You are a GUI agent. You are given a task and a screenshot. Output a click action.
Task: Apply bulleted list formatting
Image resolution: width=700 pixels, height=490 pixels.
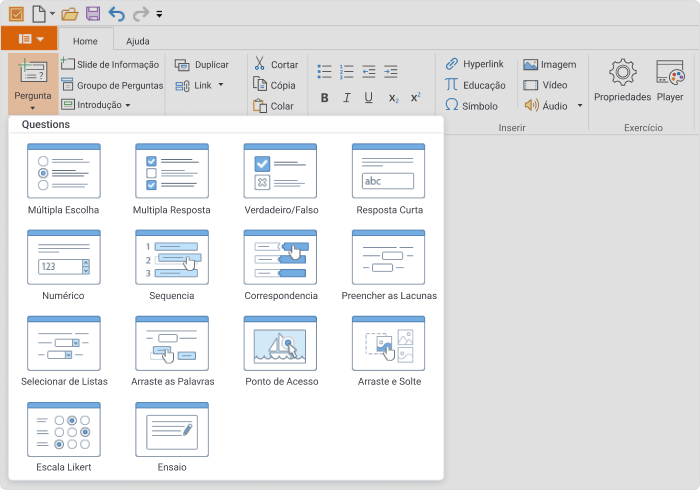pyautogui.click(x=324, y=72)
